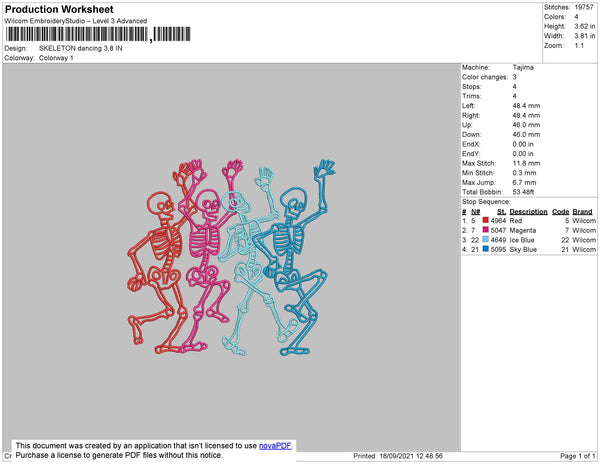Click the 'Code' column header
Viewport: 600px width, 464px height.
(561, 212)
